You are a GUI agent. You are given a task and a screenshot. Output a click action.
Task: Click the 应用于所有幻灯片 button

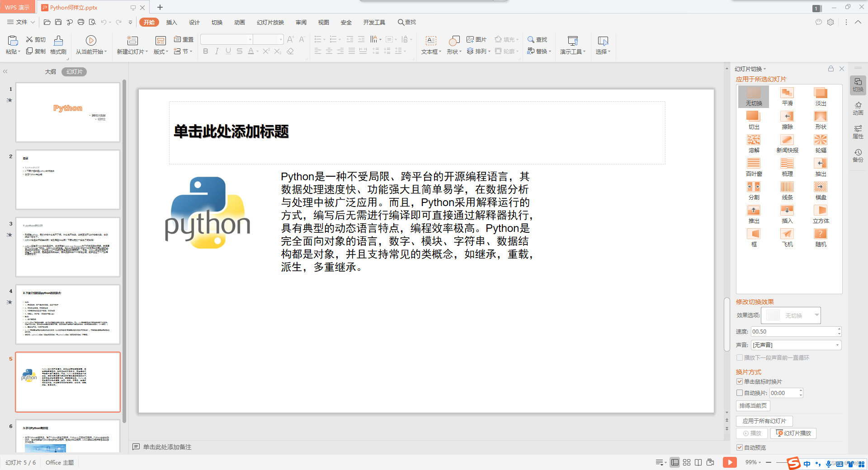(x=764, y=421)
